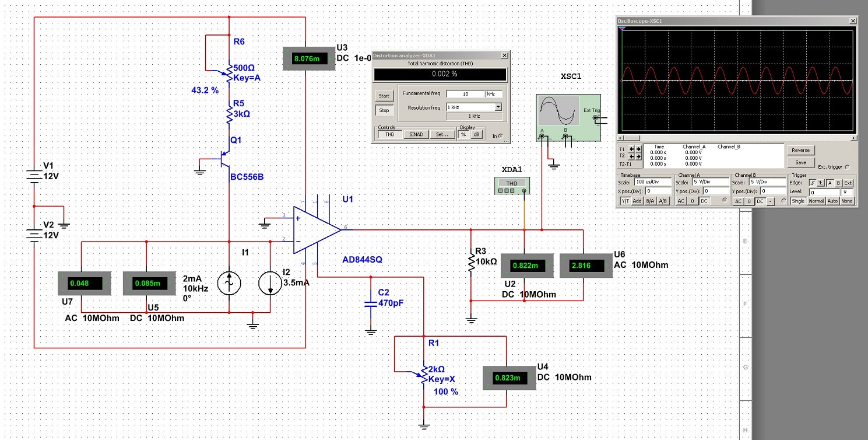Switch display unit to dB
Image resolution: width=868 pixels, height=440 pixels.
[x=477, y=134]
